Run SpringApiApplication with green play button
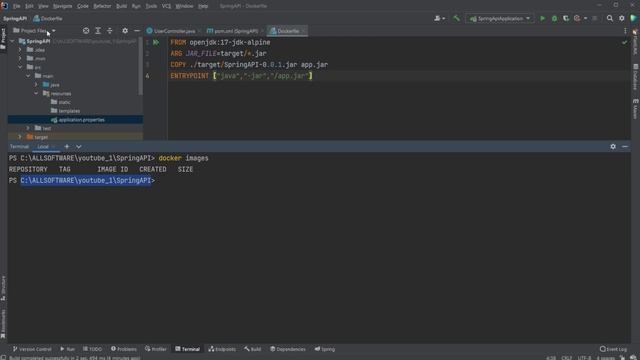The height and width of the screenshot is (360, 640). click(x=542, y=18)
